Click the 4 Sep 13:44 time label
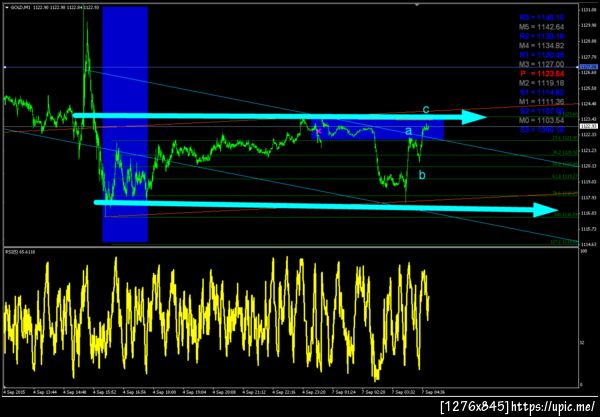The height and width of the screenshot is (417, 600). [45, 392]
